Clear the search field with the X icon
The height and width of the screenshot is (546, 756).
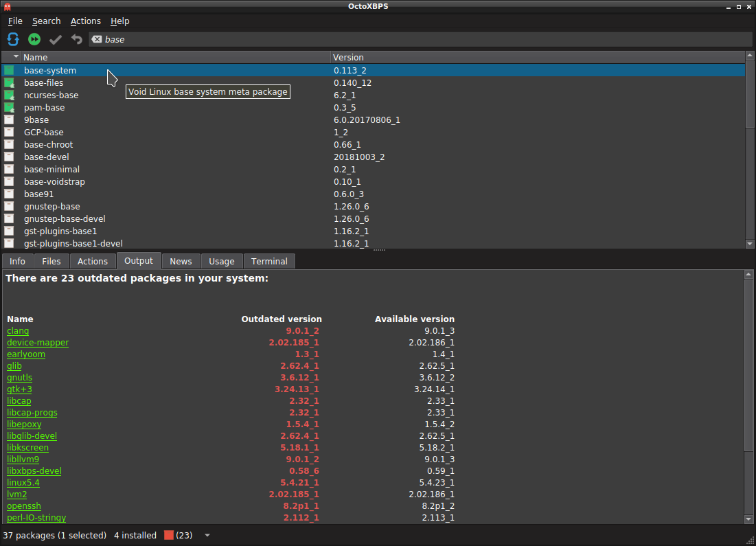tap(97, 39)
